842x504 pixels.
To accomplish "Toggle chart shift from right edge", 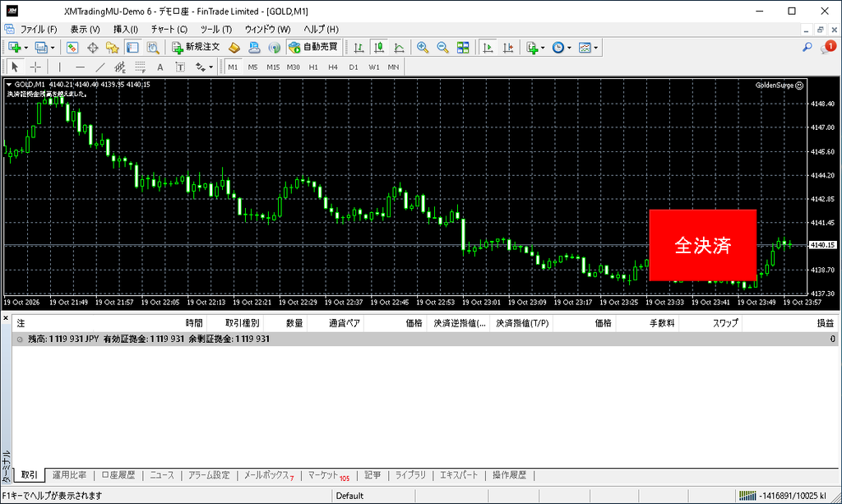I will [x=508, y=48].
